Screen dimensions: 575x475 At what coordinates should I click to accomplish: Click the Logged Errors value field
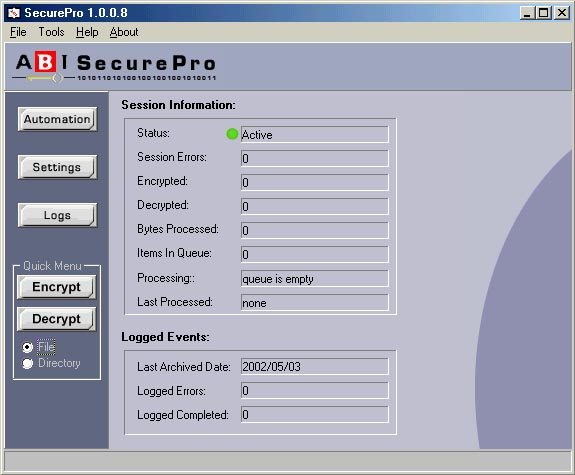[x=315, y=391]
